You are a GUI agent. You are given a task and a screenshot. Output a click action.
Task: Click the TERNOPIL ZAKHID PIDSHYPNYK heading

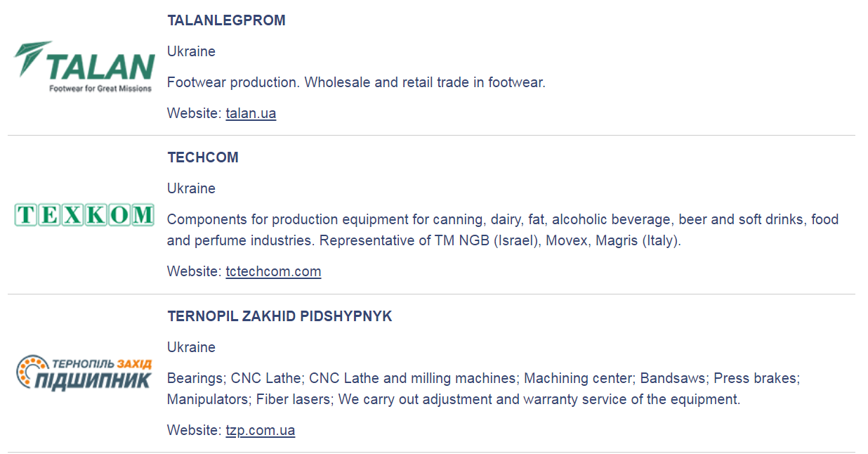280,316
